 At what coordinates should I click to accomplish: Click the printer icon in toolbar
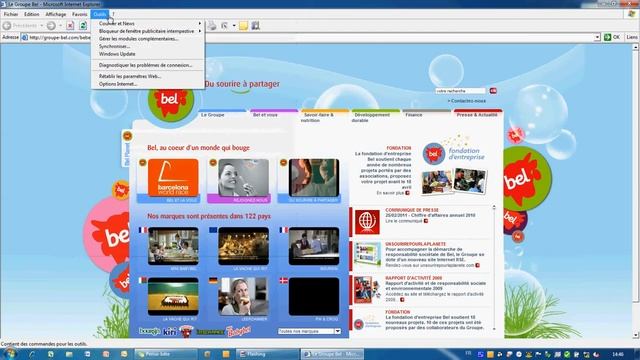[212, 26]
